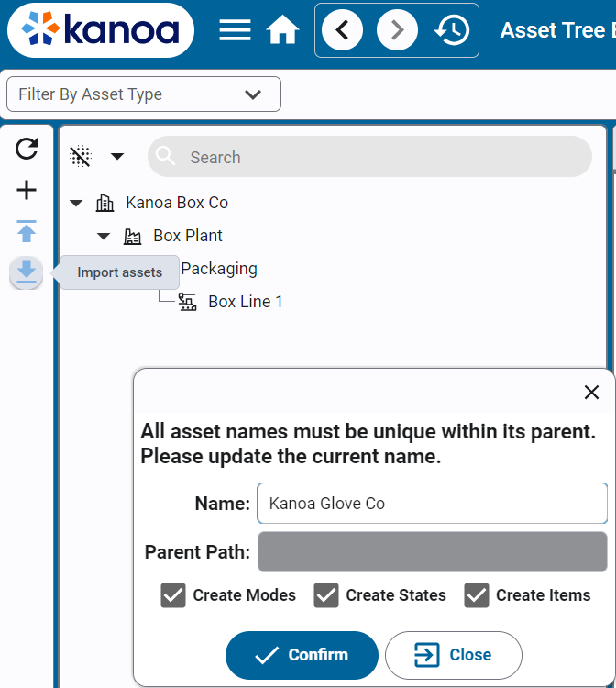Confirm the asset import
This screenshot has width=616, height=688.
point(302,655)
